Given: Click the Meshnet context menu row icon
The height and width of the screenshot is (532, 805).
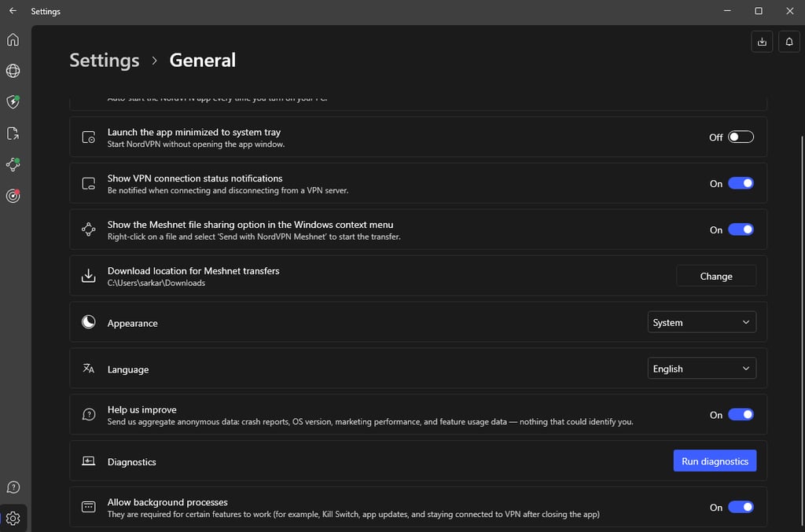Looking at the screenshot, I should (88, 229).
